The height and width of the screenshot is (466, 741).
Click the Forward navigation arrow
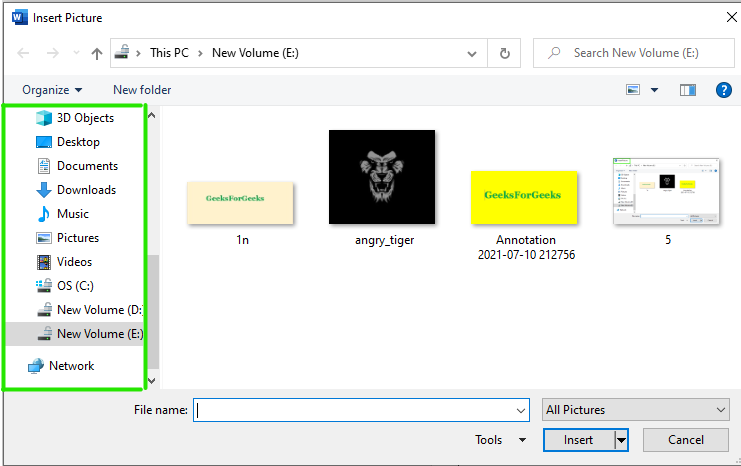52,53
